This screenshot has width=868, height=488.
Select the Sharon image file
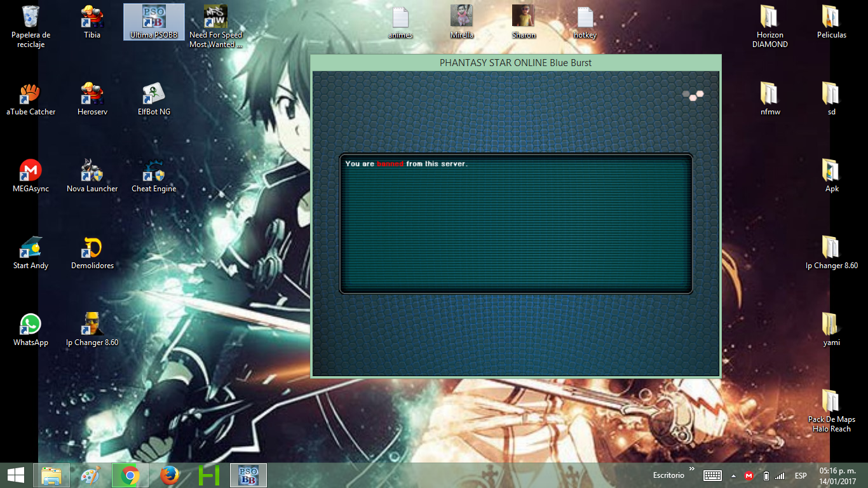coord(524,22)
